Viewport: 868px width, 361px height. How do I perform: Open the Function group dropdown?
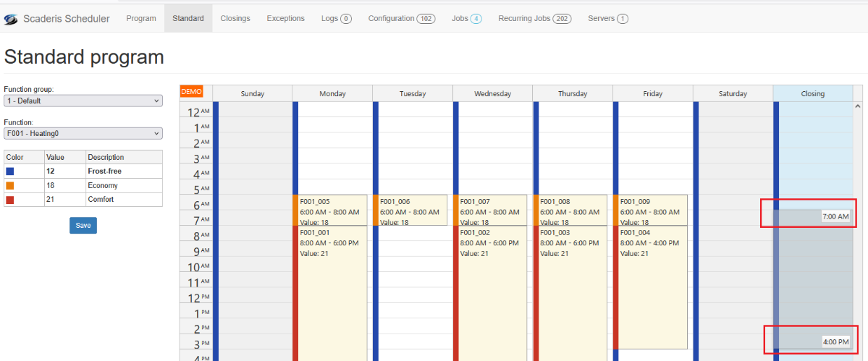coord(83,101)
